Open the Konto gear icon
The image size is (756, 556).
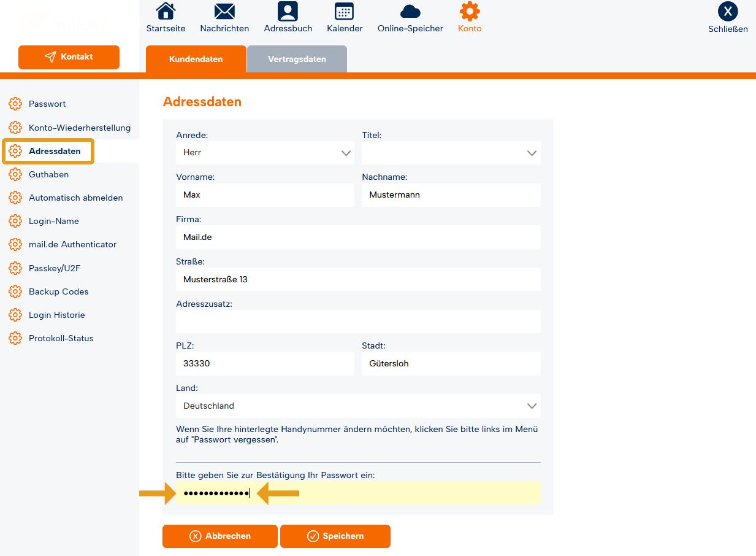point(470,11)
